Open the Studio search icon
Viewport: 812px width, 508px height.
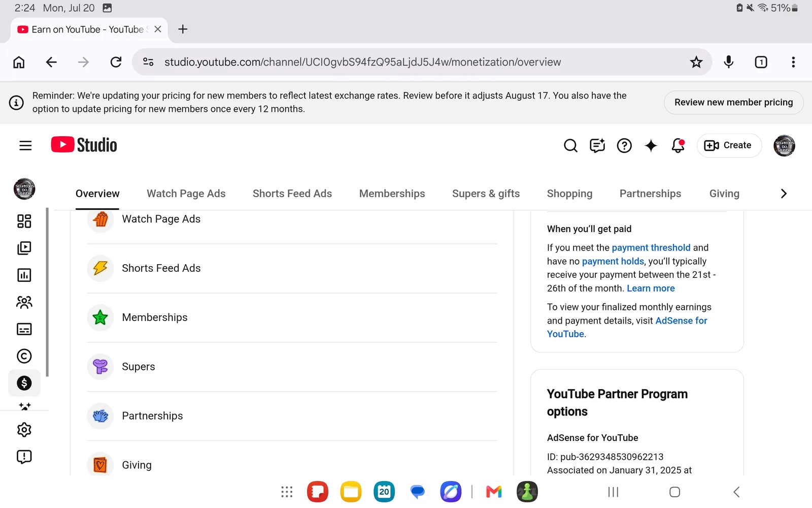[x=570, y=146]
